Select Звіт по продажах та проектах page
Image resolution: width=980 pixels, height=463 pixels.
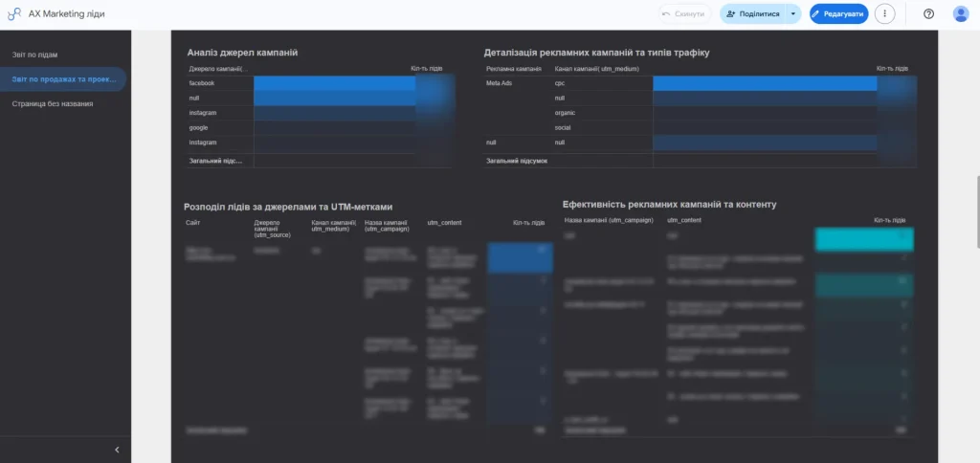tap(62, 79)
